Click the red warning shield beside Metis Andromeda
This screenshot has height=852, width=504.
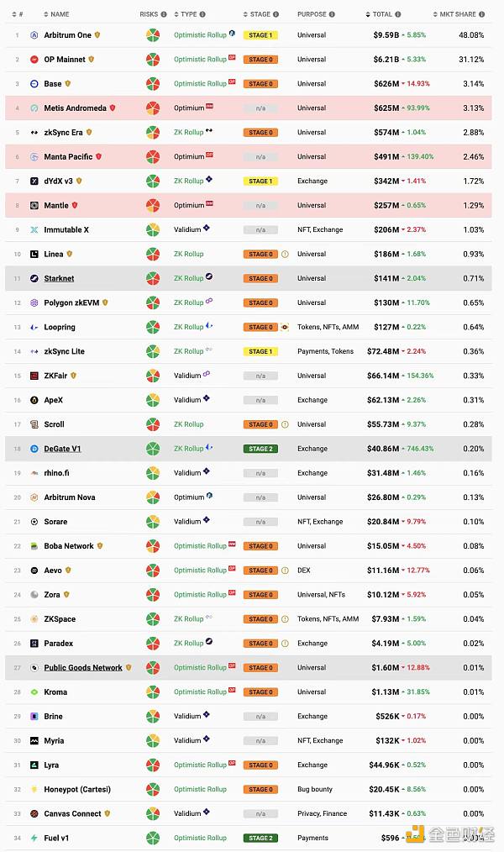tap(113, 108)
